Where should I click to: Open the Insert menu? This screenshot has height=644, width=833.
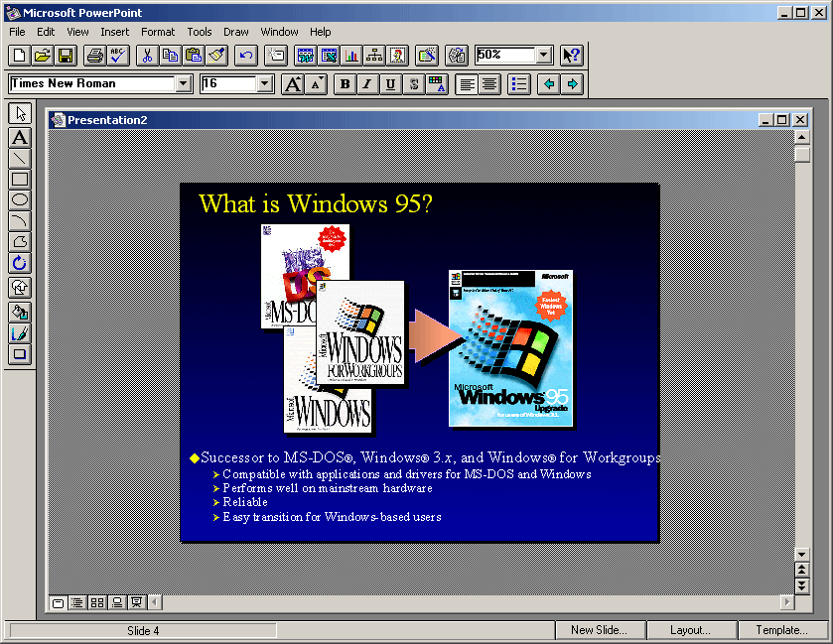pyautogui.click(x=115, y=32)
